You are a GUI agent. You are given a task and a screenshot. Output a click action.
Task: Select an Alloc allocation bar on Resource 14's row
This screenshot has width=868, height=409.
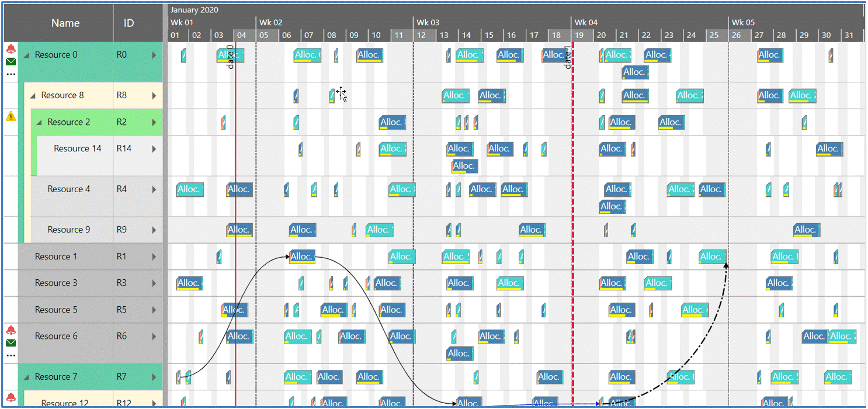point(392,148)
